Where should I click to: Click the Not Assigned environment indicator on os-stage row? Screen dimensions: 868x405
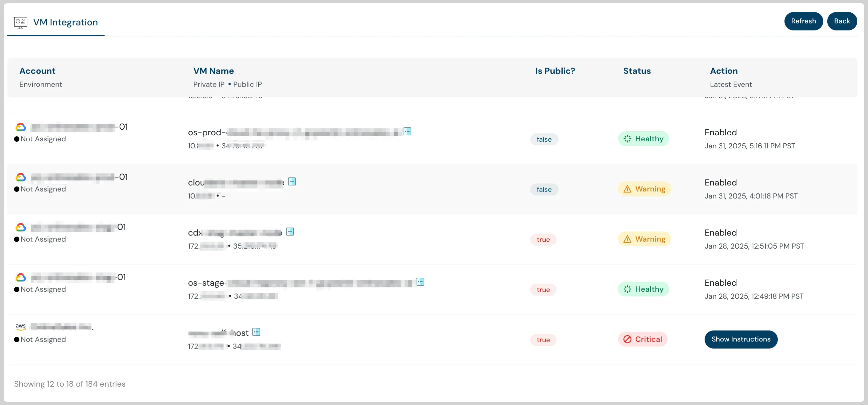pyautogui.click(x=40, y=289)
